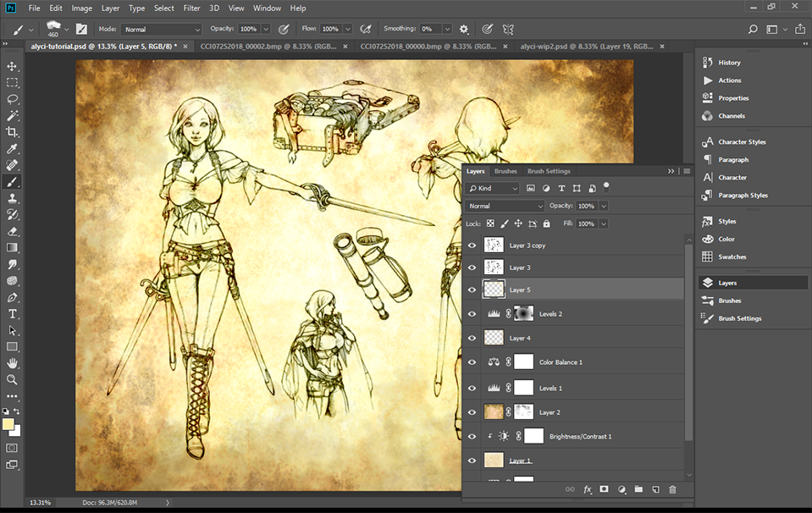Select the Lasso tool
The width and height of the screenshot is (812, 513).
(x=12, y=99)
